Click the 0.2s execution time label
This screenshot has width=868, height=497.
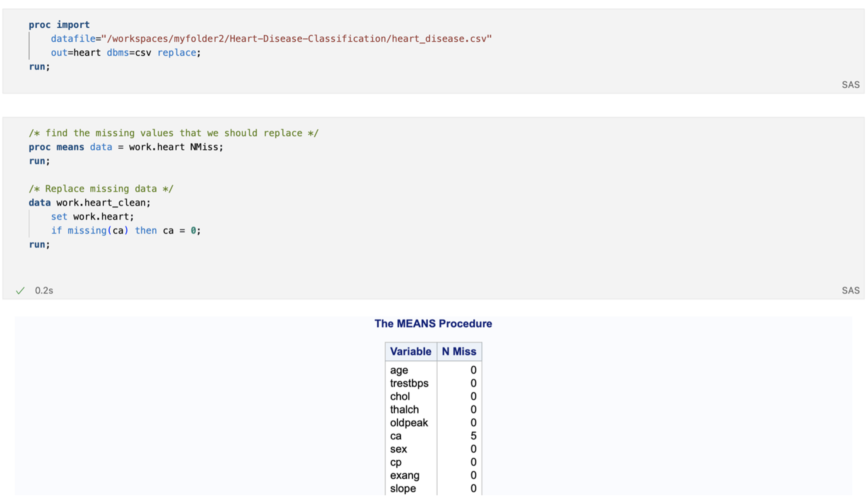(x=44, y=291)
